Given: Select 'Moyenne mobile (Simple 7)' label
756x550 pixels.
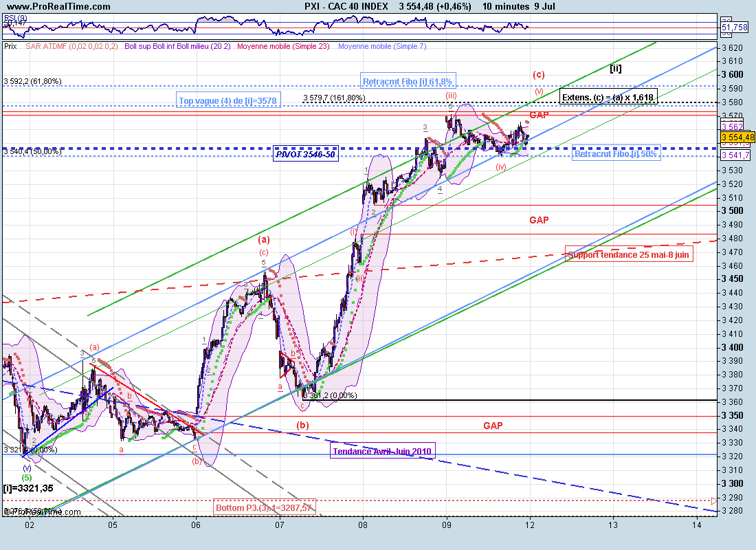Looking at the screenshot, I should point(382,46).
